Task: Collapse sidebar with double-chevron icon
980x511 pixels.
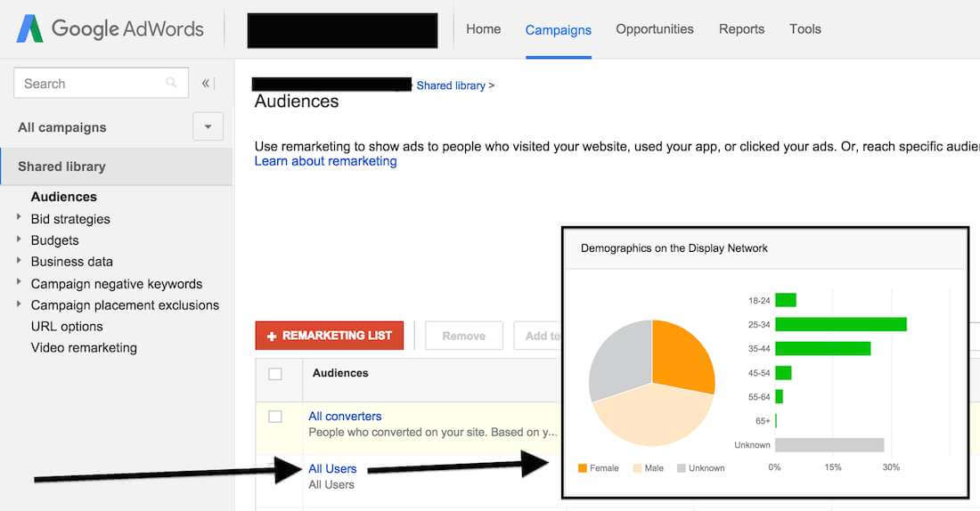Action: [x=205, y=83]
